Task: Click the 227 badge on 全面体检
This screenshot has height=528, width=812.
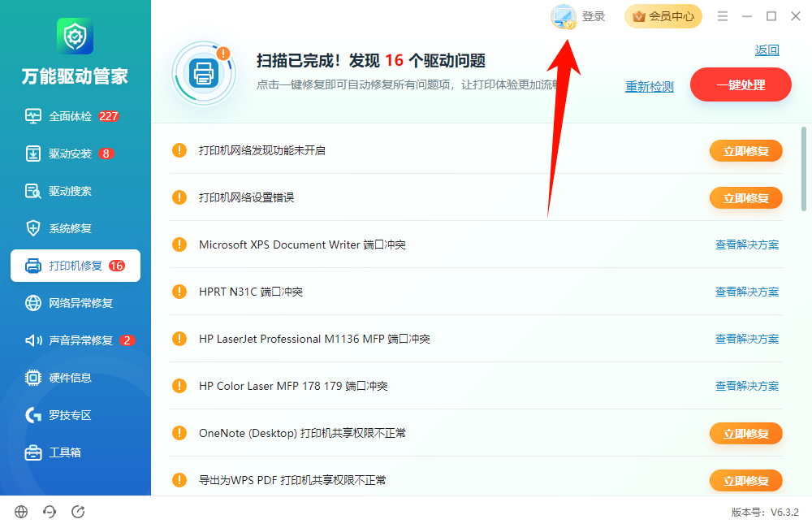Action: coord(109,116)
